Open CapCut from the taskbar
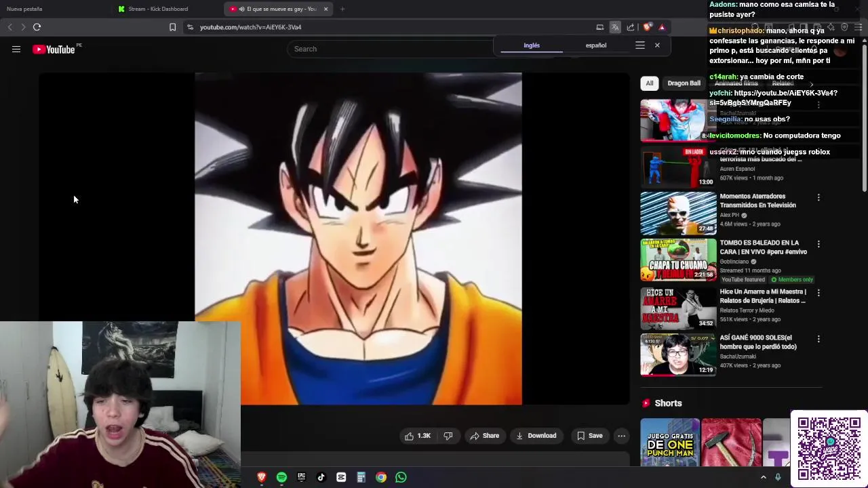Image resolution: width=868 pixels, height=488 pixels. tap(341, 477)
